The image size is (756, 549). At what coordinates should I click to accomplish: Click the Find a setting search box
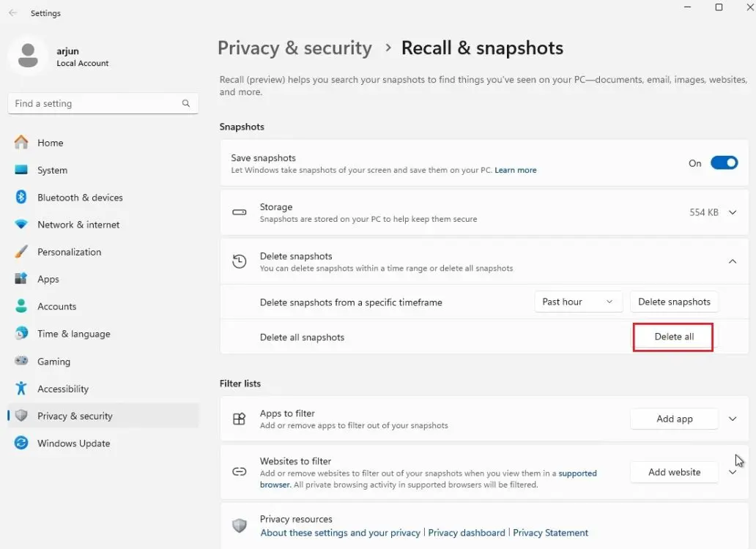95,104
